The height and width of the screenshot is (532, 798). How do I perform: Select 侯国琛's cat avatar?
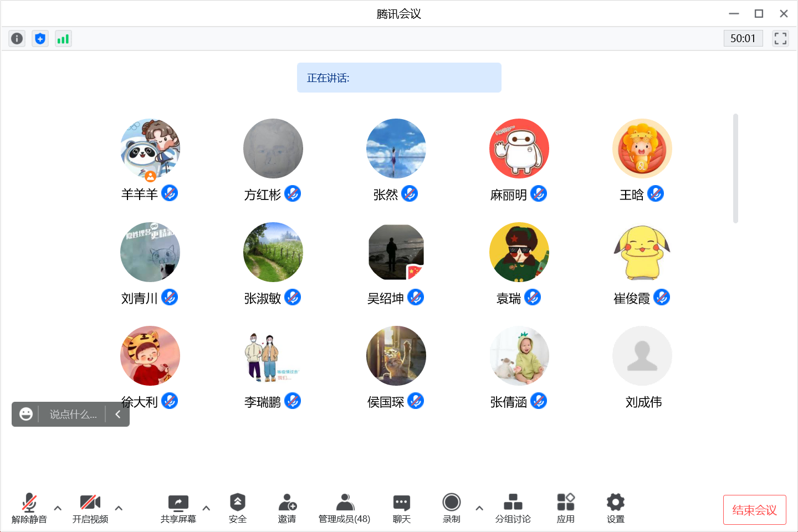(x=396, y=356)
